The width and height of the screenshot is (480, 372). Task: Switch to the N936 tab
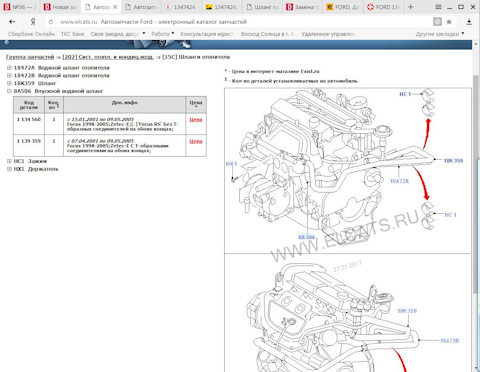tap(20, 7)
